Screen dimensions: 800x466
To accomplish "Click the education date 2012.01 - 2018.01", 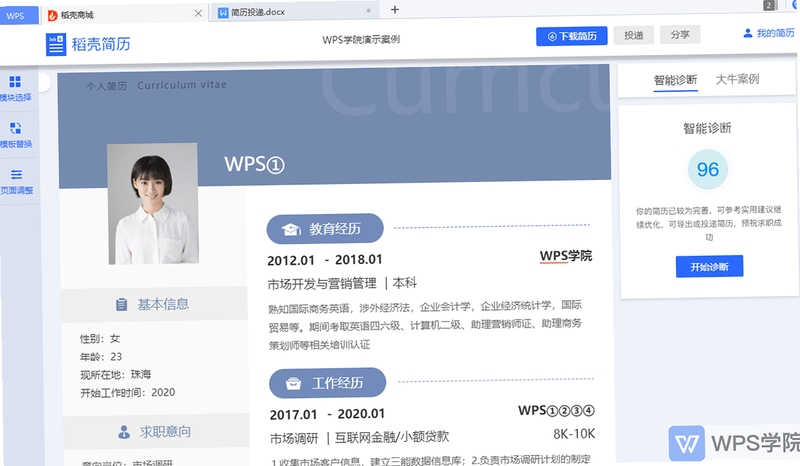I will pos(325,260).
